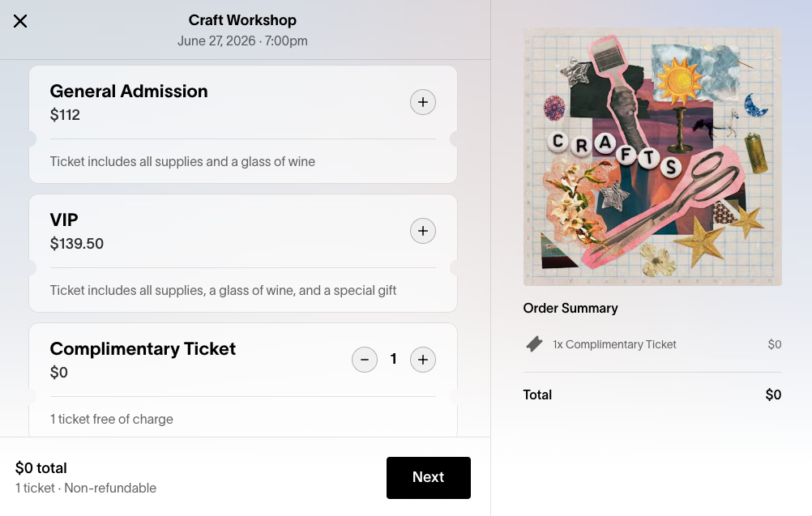Add one VIP ticket
This screenshot has height=516, width=812.
click(x=422, y=231)
